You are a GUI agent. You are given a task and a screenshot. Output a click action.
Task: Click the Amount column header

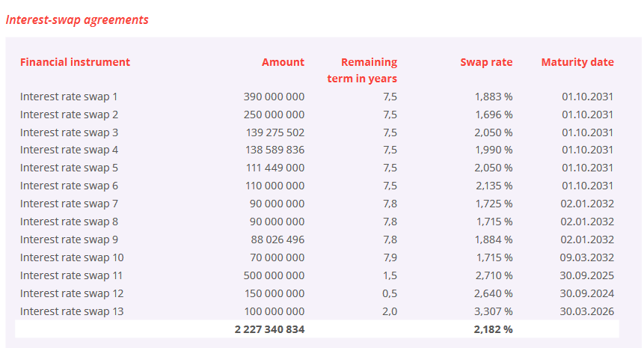tap(283, 62)
